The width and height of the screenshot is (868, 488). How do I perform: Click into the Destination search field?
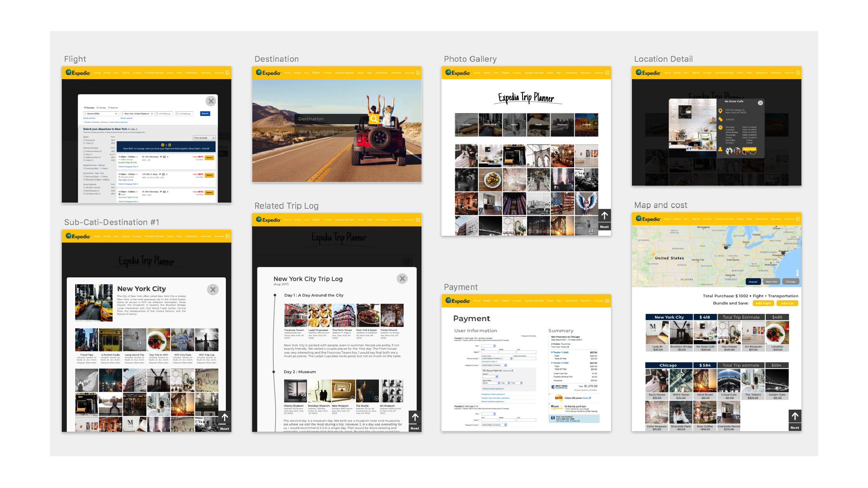[332, 119]
